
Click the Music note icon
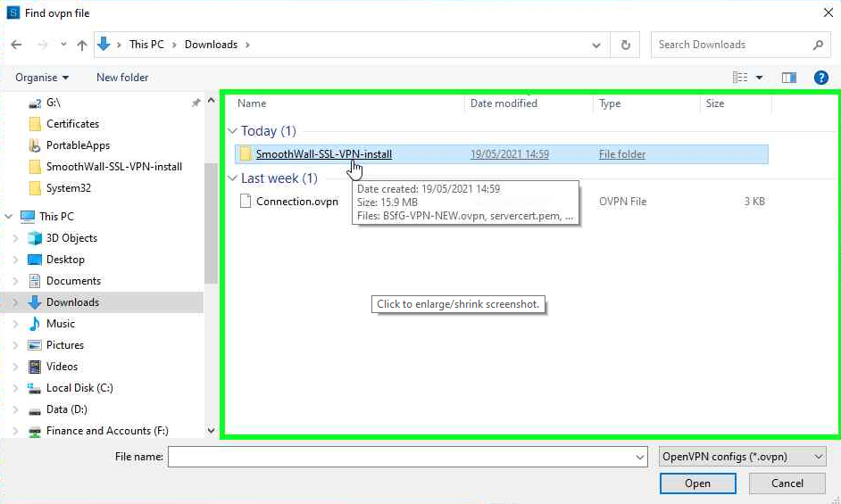click(35, 324)
